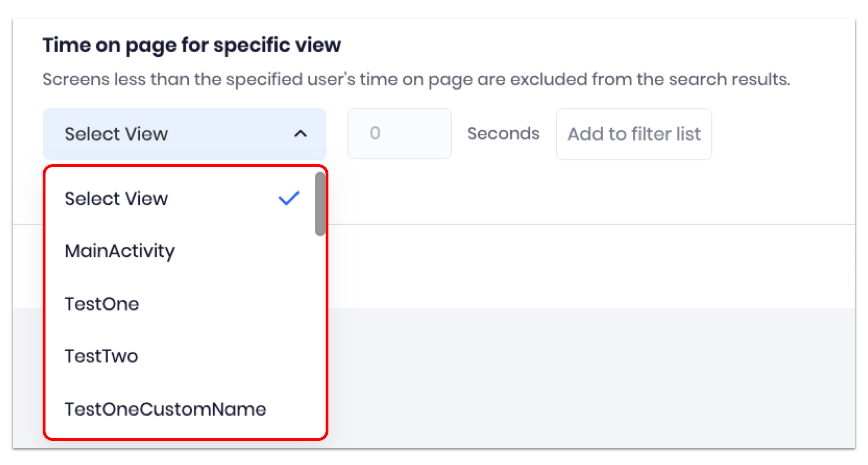Collapse the dropdown using the chevron-up arrow

(x=300, y=134)
